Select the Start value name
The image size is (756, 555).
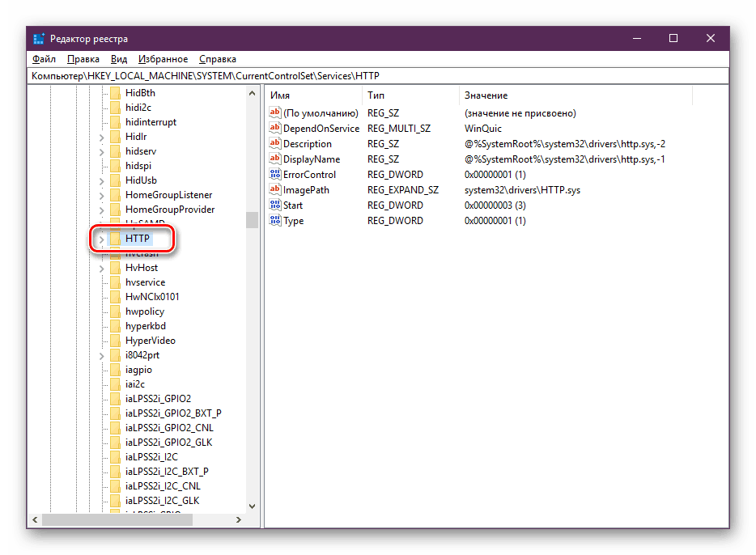(293, 205)
